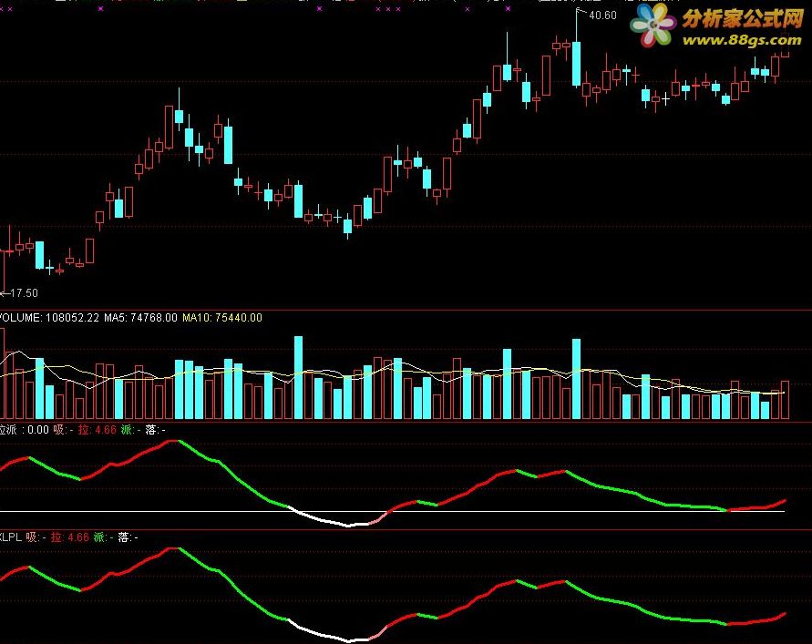Viewport: 812px width, 644px height.
Task: Click the XLPL indicator name
Action: (10, 537)
